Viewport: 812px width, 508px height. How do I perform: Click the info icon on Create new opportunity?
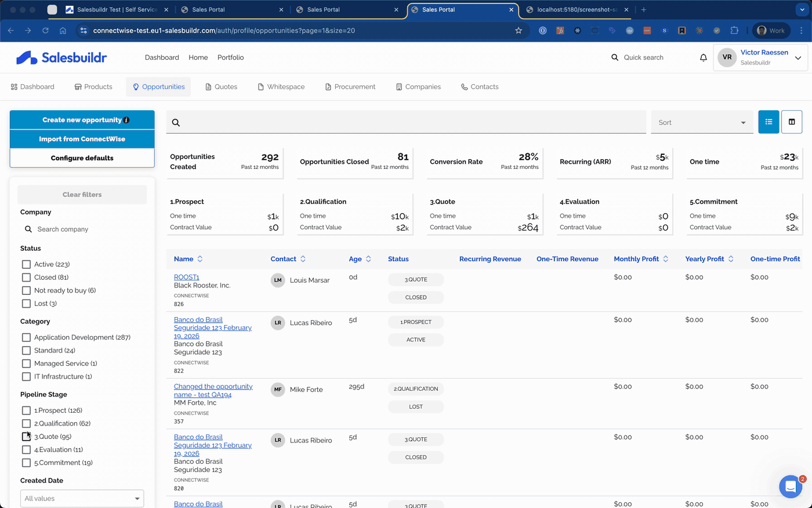[126, 120]
